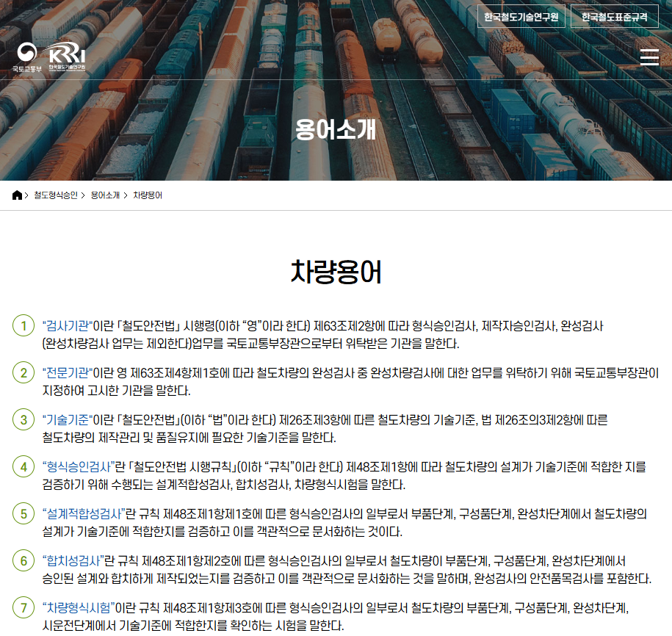Viewport: 672px width, 636px height.
Task: Click the KRRI logo
Action: coord(68,58)
